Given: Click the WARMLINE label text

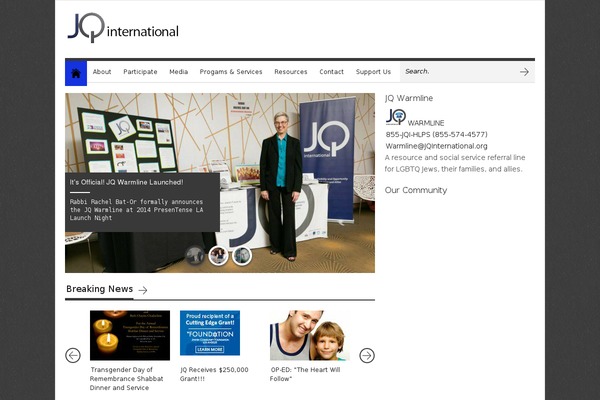Looking at the screenshot, I should 426,123.
